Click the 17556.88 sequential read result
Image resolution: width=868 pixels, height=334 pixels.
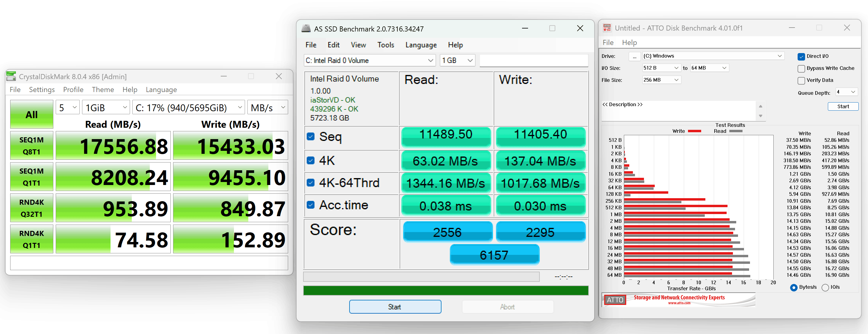[x=113, y=145]
